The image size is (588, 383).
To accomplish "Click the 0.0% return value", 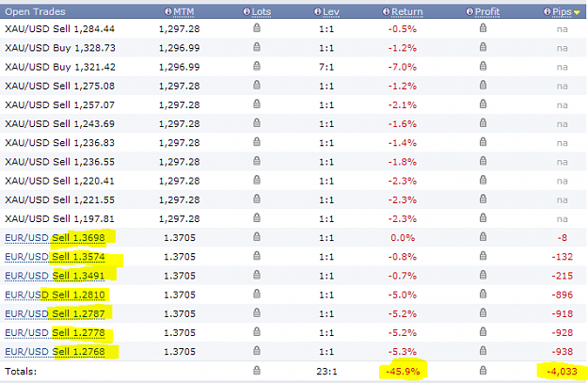I will pyautogui.click(x=403, y=238).
